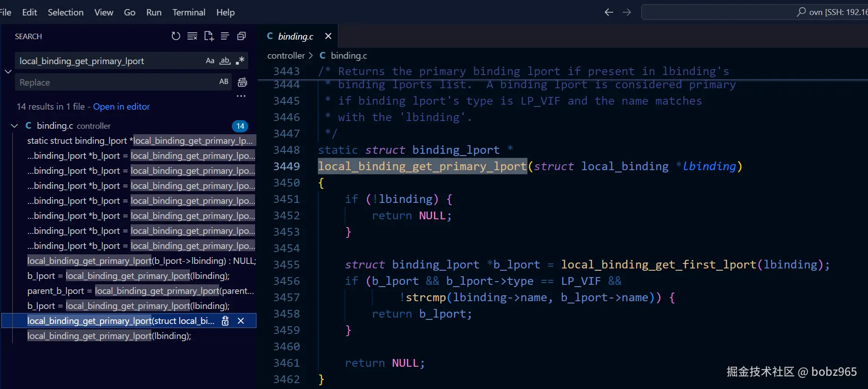
Task: Toggle search details ellipsis button
Action: [241, 96]
